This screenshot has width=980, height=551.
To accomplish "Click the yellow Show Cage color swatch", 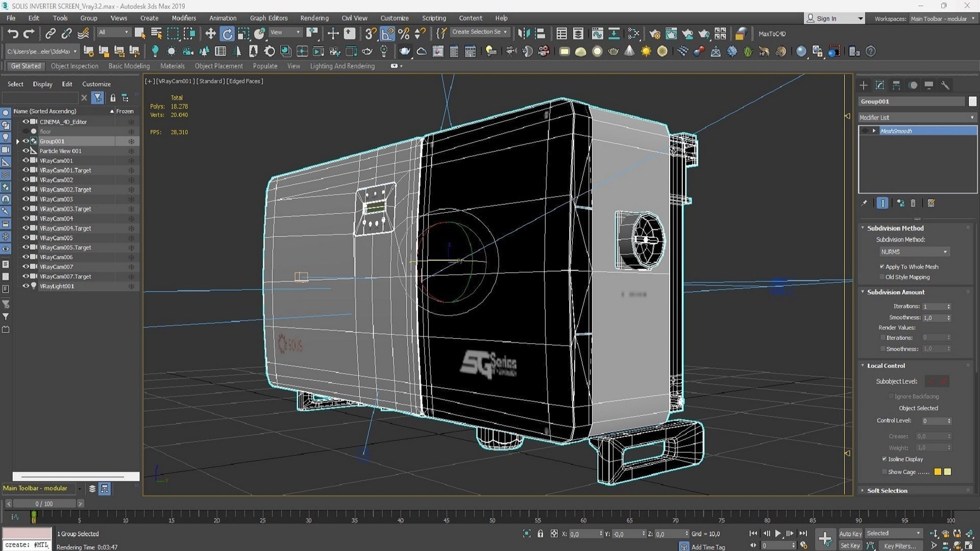I will pyautogui.click(x=938, y=472).
